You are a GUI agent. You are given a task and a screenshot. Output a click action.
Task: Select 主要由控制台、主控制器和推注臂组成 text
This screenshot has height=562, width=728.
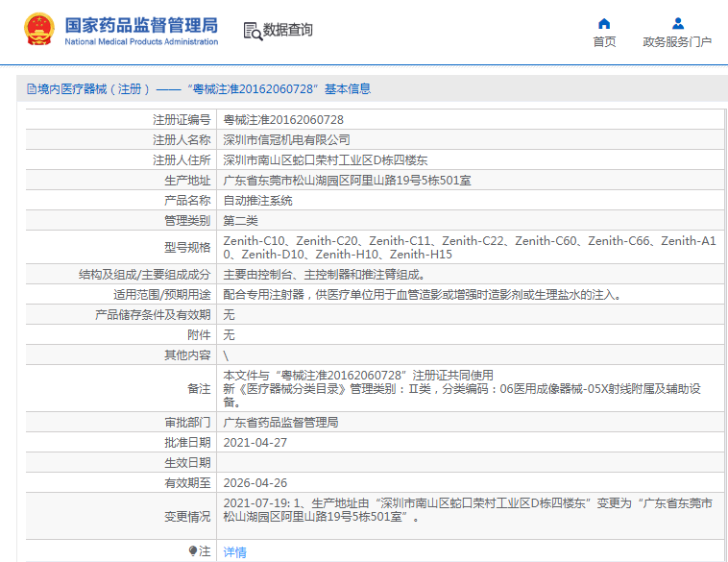(x=325, y=275)
